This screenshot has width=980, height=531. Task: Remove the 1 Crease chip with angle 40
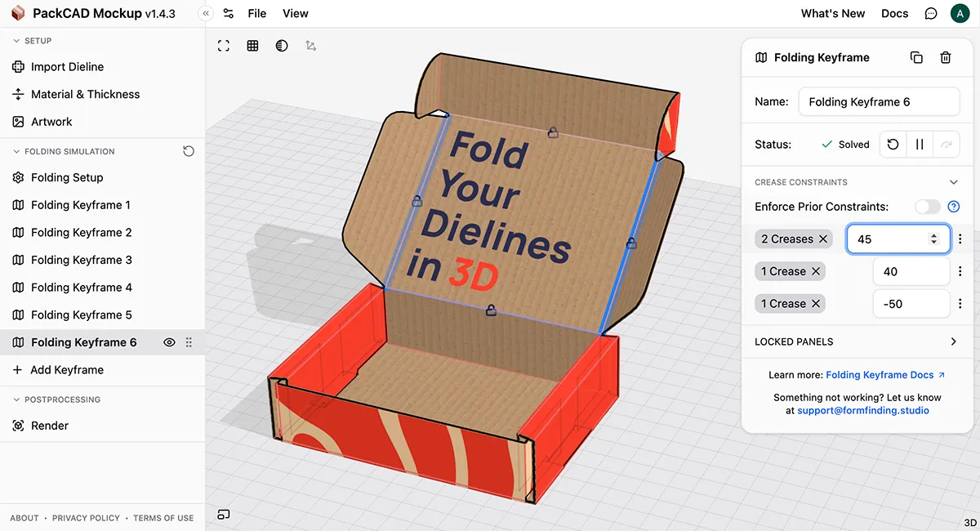[x=816, y=271]
